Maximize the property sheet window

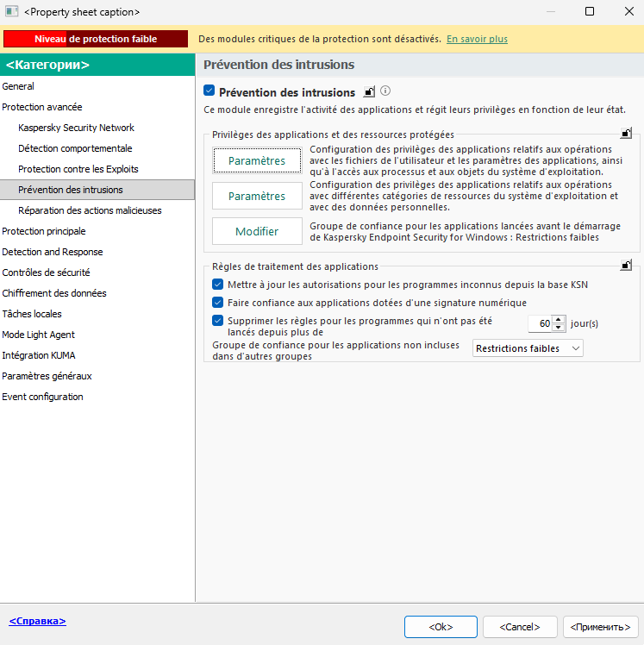[x=590, y=11]
